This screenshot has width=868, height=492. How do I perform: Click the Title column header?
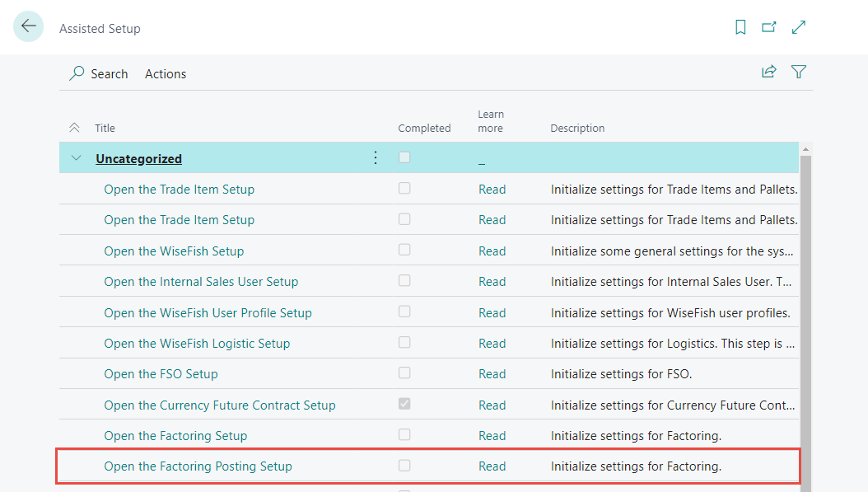tap(105, 128)
